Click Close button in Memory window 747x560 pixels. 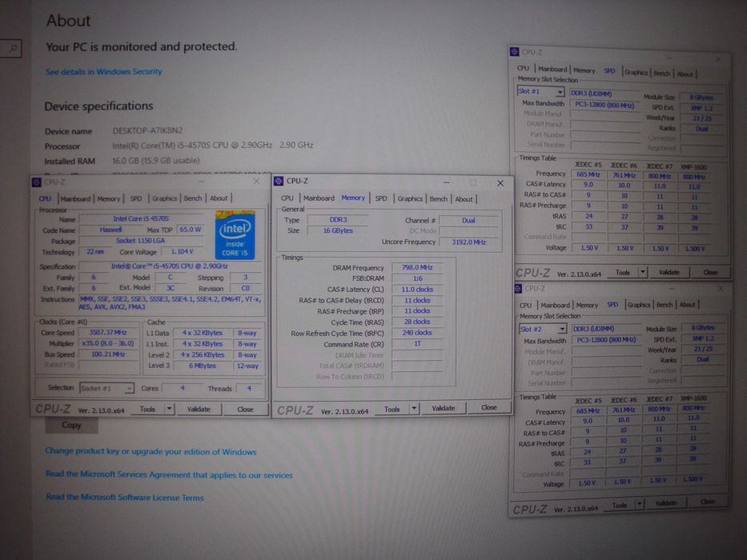click(488, 407)
